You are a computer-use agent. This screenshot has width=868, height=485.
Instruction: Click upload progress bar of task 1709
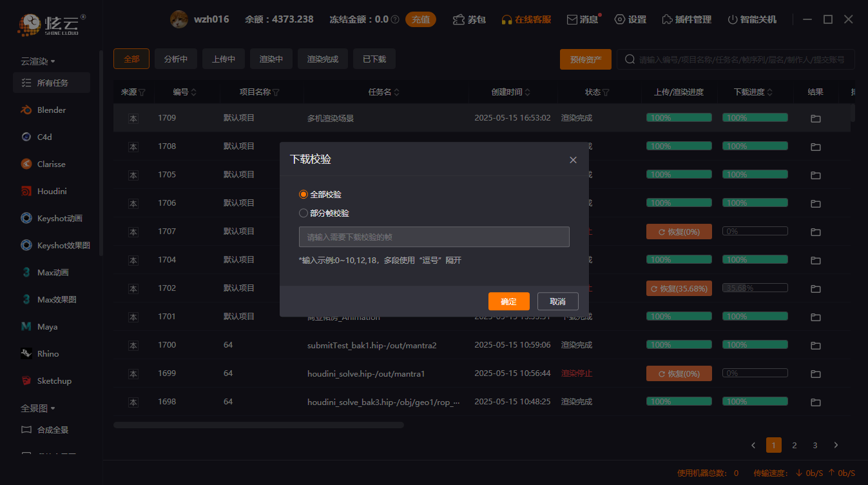pos(679,117)
